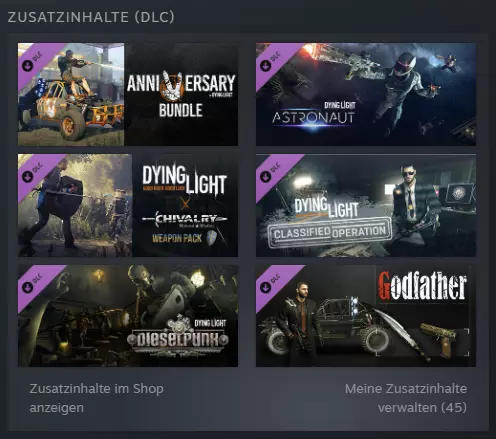Screen dimensions: 496x439
Task: Click 'Meine Zusatzinhalte verwalten (45)' link
Action: click(x=406, y=398)
